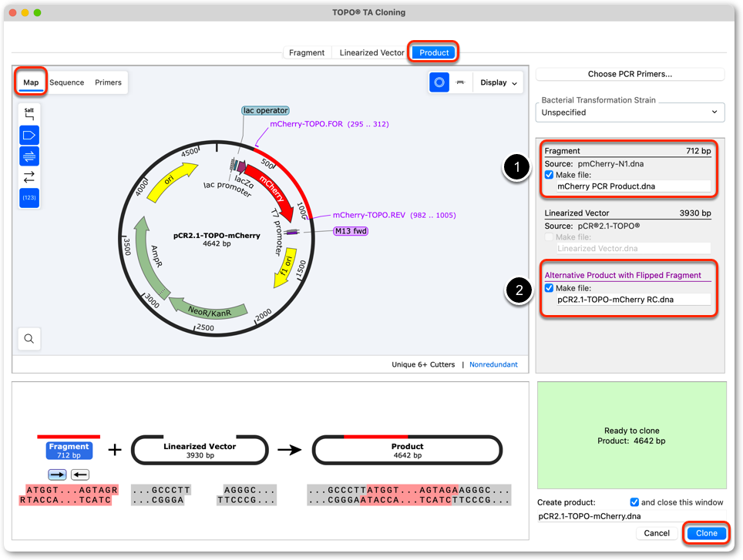Switch to the Sequence view tab
Viewport: 743px width, 560px height.
[67, 82]
